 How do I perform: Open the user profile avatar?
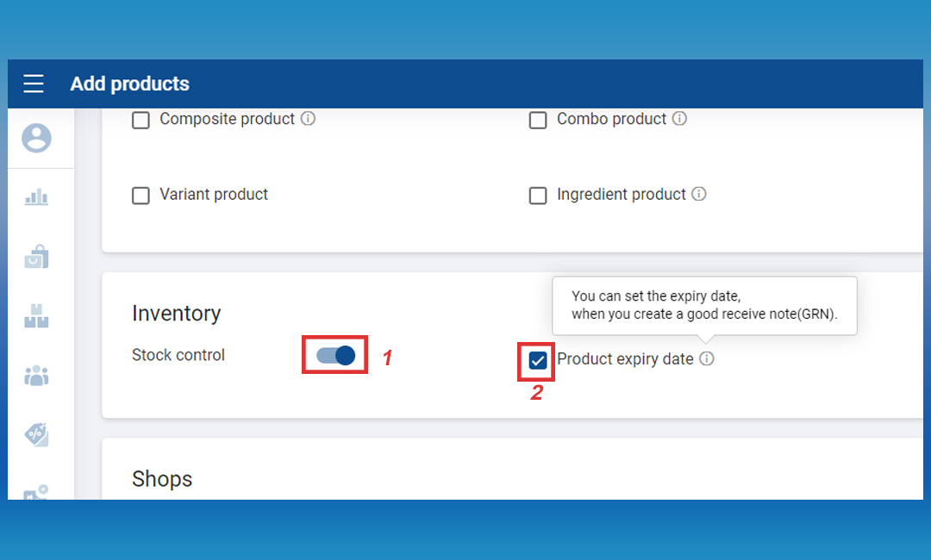tap(37, 138)
